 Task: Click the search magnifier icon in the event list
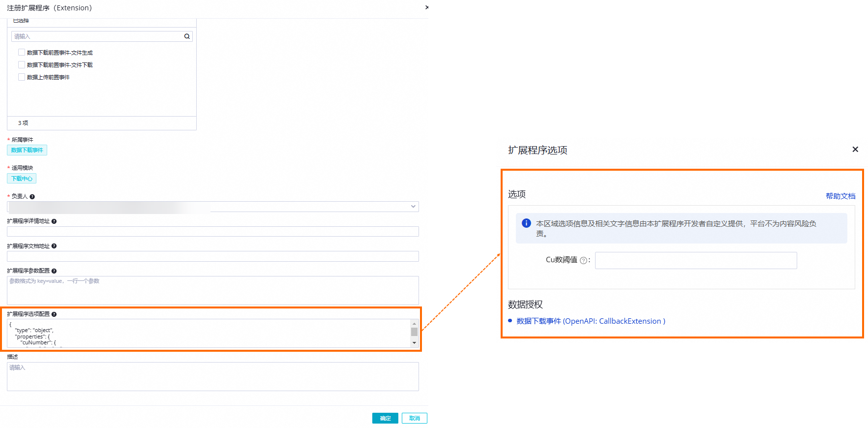[187, 36]
